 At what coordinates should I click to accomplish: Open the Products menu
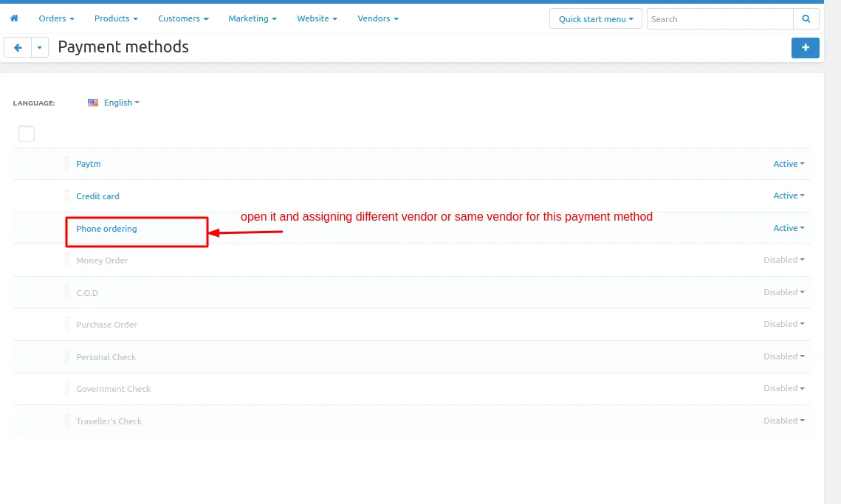116,18
